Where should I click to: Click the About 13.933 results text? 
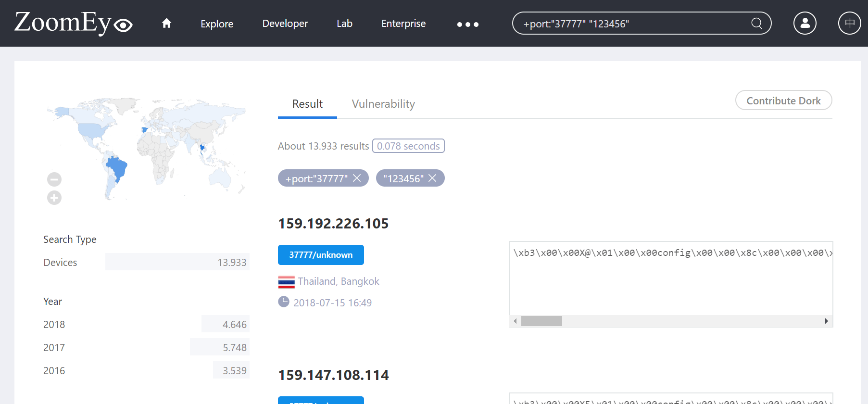[x=323, y=146]
